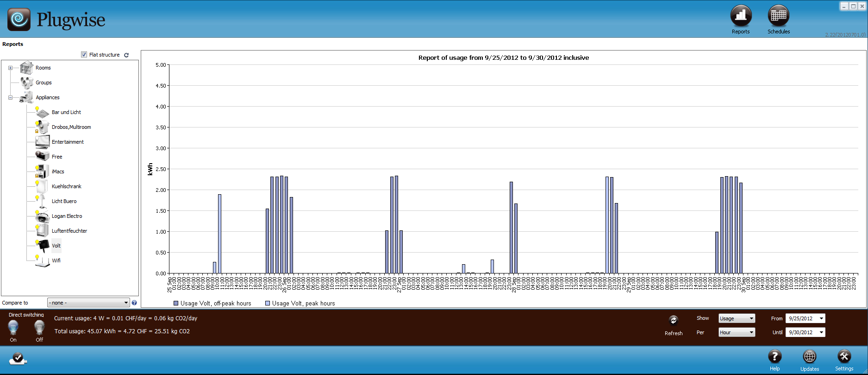868x375 pixels.
Task: Click the refresh icon beside Flat structure
Action: tap(126, 55)
